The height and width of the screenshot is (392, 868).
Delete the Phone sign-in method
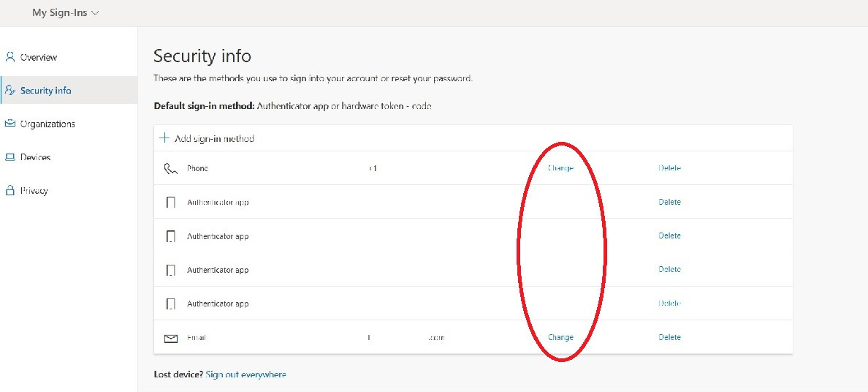point(669,168)
